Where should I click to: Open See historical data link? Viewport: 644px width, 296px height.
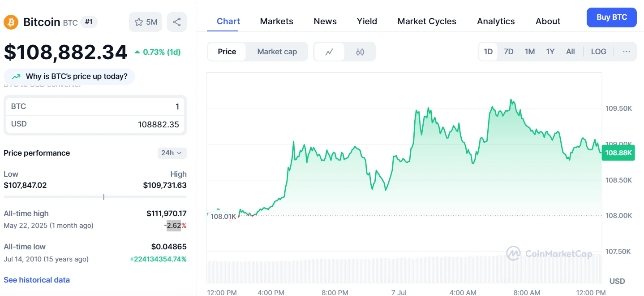pos(37,280)
